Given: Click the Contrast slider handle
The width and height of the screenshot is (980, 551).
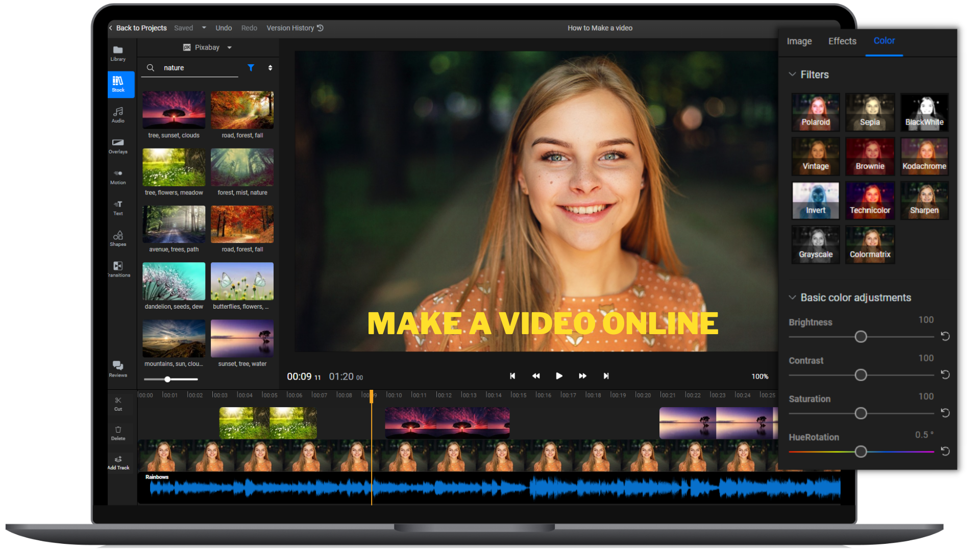Looking at the screenshot, I should (x=861, y=375).
